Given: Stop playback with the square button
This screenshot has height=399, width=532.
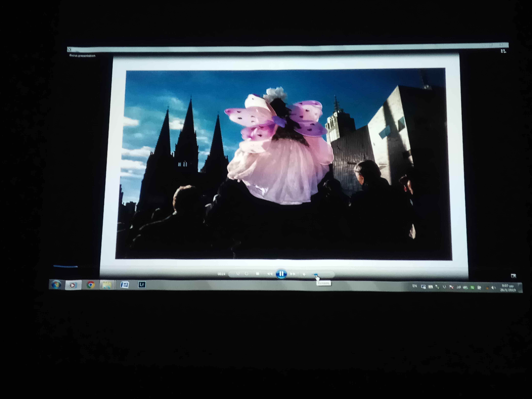Looking at the screenshot, I should click(x=258, y=274).
